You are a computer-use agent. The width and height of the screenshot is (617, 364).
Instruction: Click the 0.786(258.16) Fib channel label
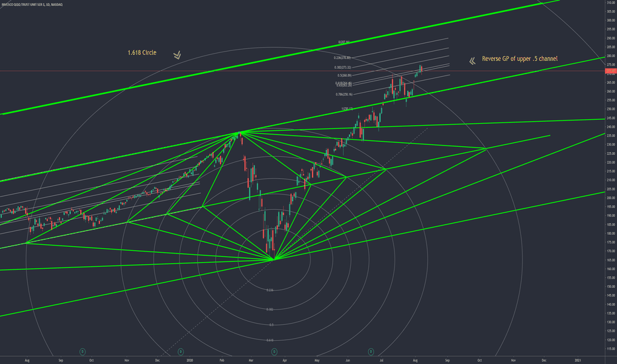344,95
